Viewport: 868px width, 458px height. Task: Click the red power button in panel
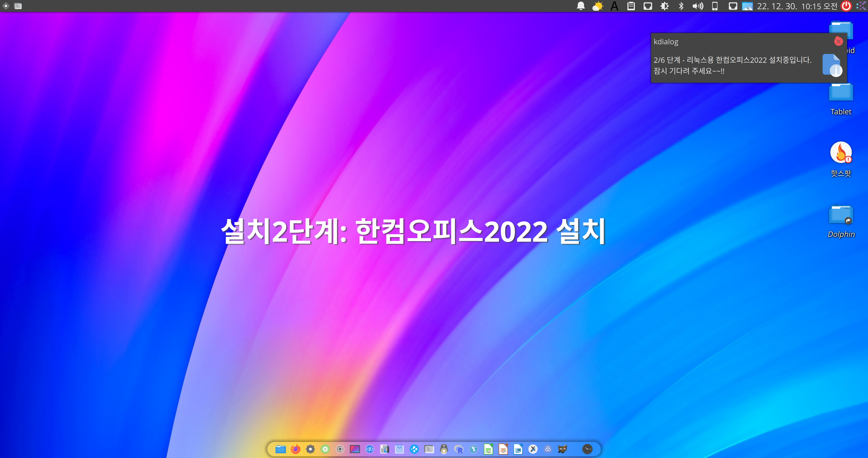[x=846, y=6]
